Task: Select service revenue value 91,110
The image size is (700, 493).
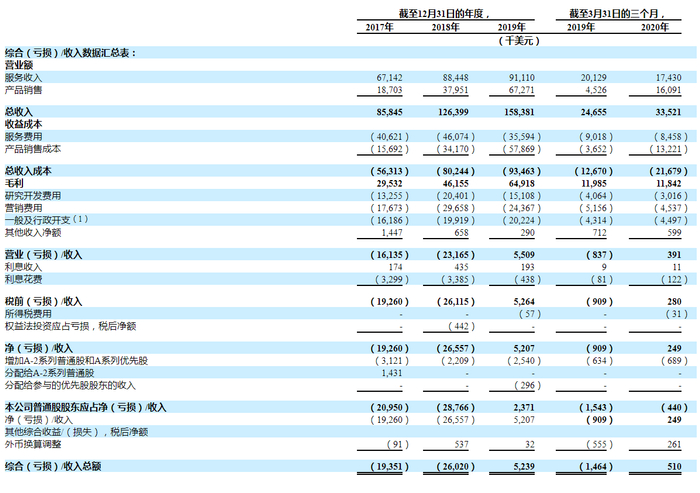Action: click(x=521, y=77)
